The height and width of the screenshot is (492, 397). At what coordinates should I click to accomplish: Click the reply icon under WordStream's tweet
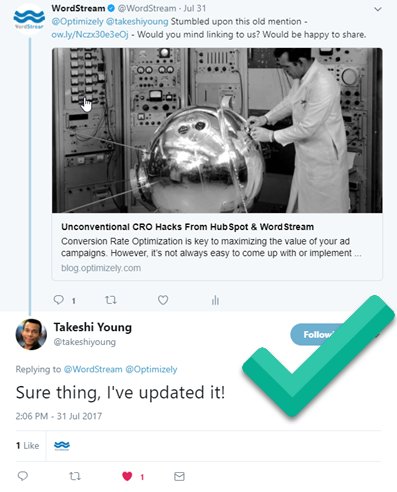click(x=59, y=300)
